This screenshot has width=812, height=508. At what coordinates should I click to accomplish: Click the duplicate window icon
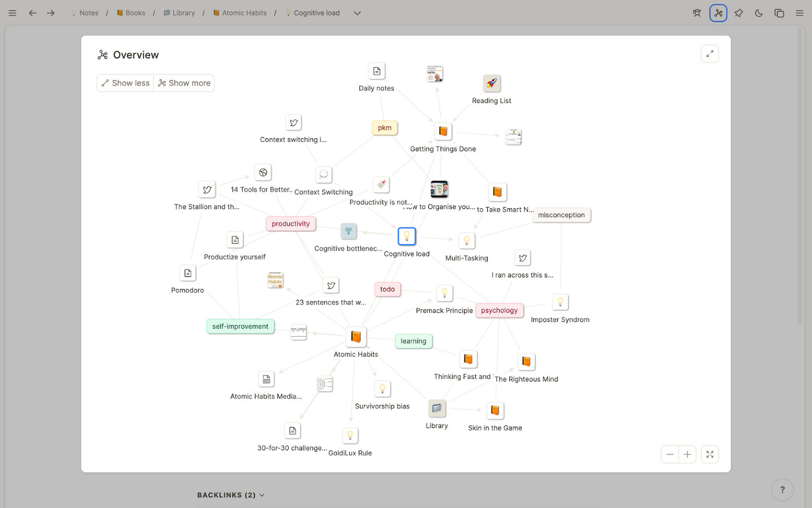coord(779,13)
